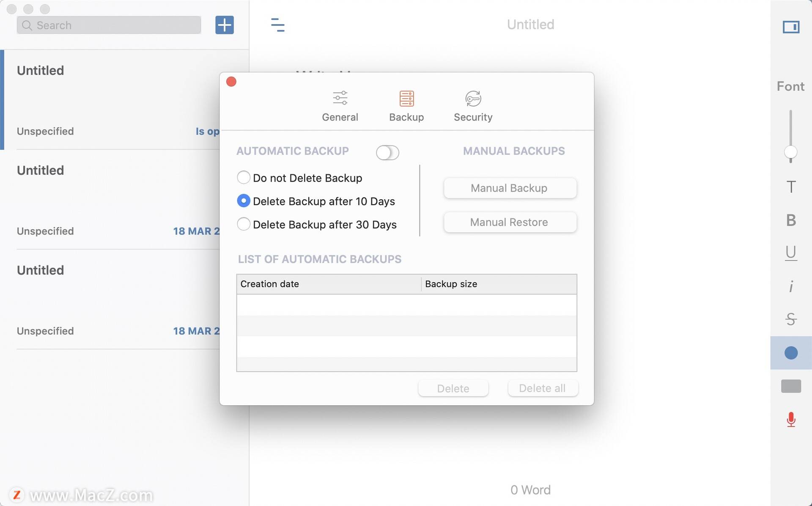Select Delete Backup after 10 Days
The height and width of the screenshot is (506, 812).
click(316, 201)
